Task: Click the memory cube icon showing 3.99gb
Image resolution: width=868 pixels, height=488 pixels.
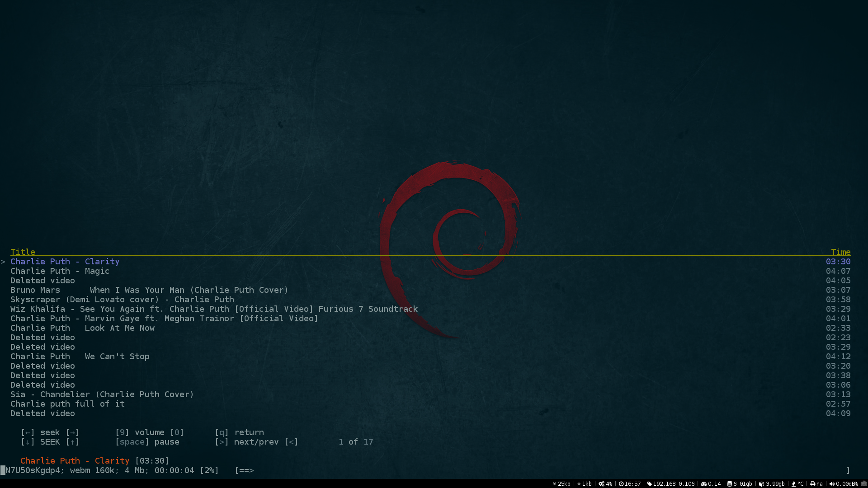Action: click(761, 483)
